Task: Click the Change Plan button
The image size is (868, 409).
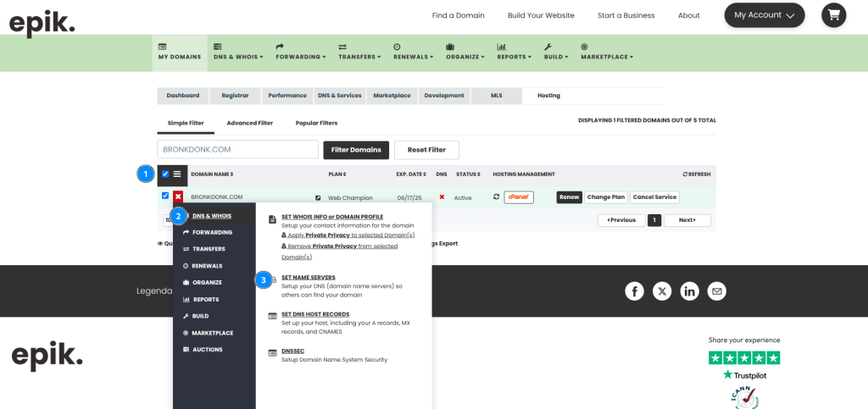Action: click(x=606, y=197)
